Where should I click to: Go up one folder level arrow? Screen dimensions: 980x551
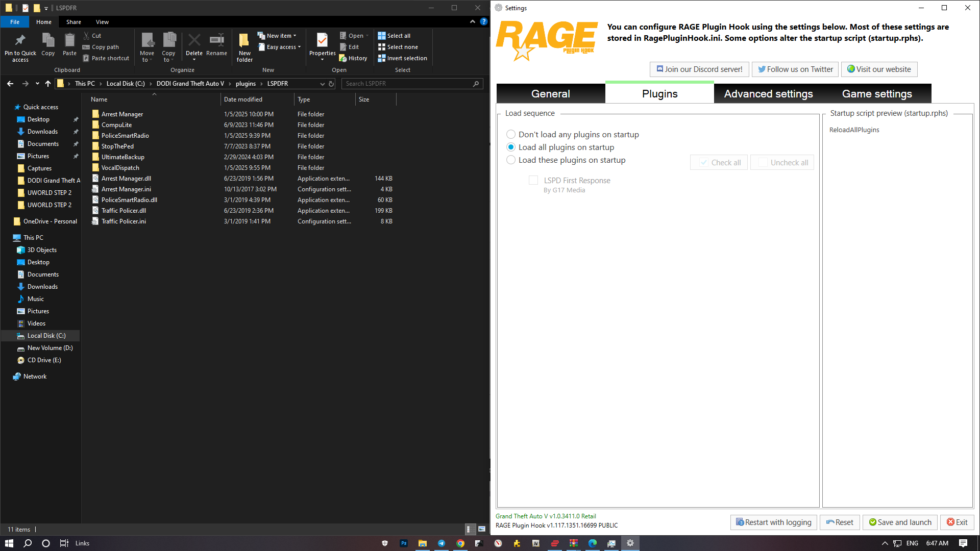click(48, 84)
